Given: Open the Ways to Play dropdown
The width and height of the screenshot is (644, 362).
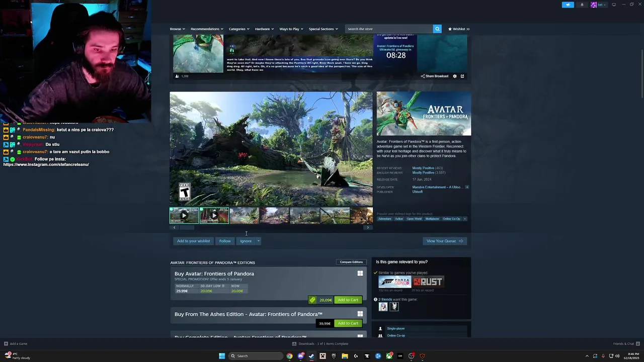Looking at the screenshot, I should point(291,29).
